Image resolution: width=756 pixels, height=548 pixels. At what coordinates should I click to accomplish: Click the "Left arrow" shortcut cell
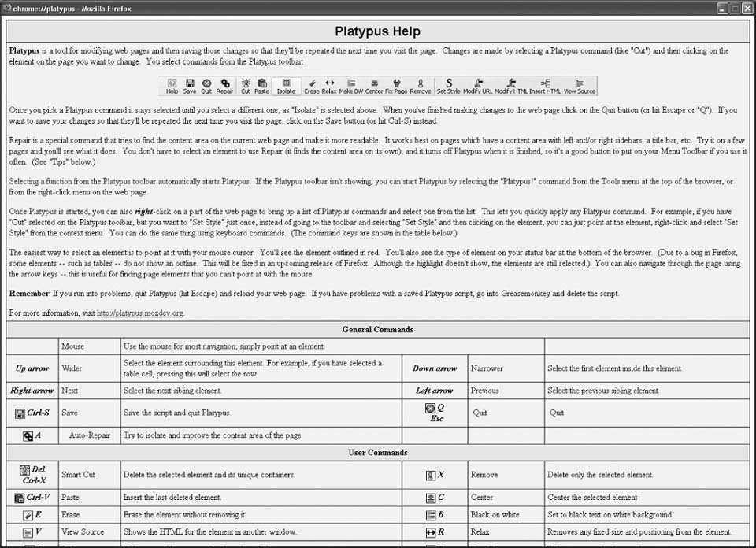click(x=435, y=391)
